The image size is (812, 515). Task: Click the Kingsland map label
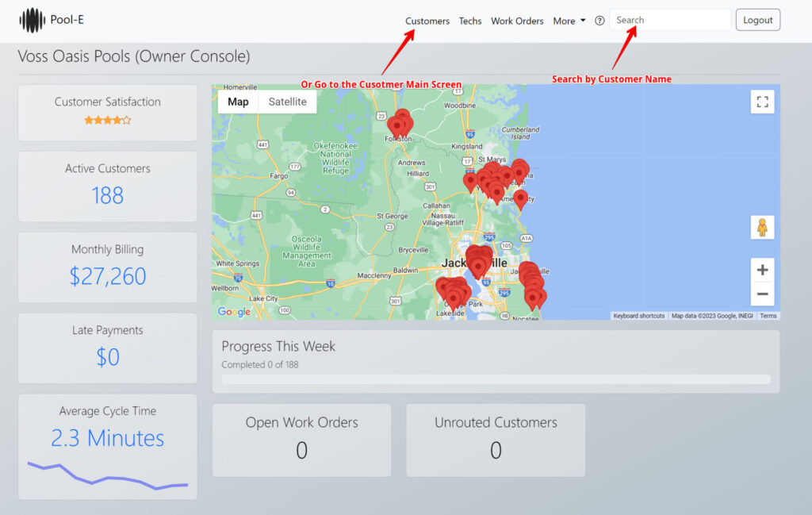pyautogui.click(x=466, y=147)
